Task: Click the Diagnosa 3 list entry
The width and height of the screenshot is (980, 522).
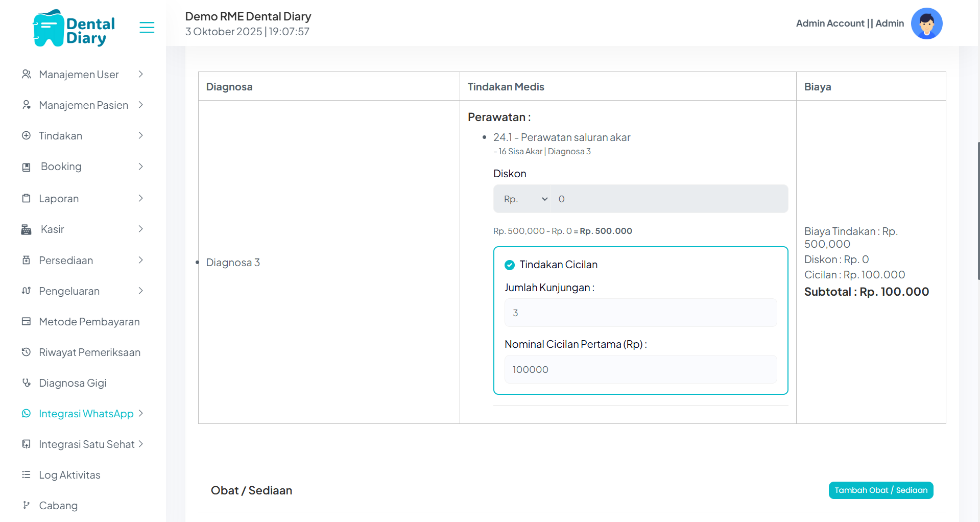Action: coord(233,263)
